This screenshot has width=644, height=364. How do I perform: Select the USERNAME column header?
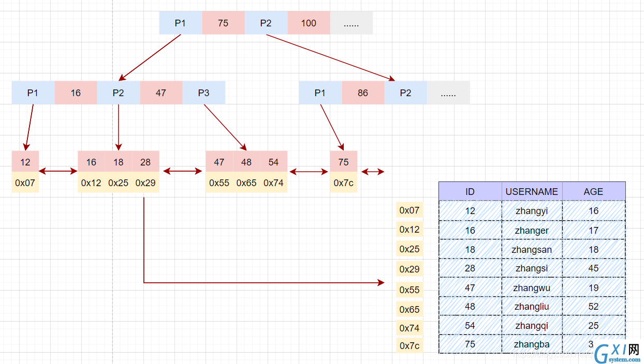pyautogui.click(x=532, y=191)
